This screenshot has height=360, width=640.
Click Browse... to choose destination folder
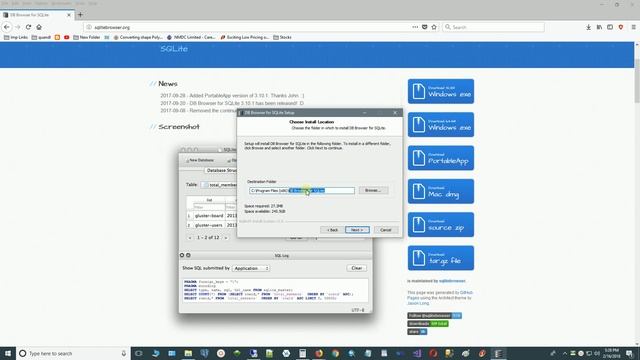pyautogui.click(x=373, y=190)
